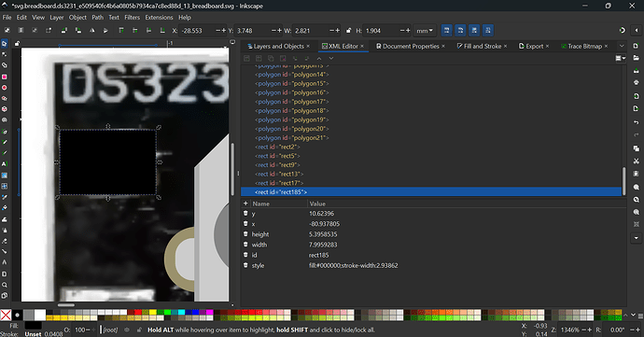Viewport: 644px width, 337px height.
Task: Activate the Node edit tool
Action: (x=5, y=54)
